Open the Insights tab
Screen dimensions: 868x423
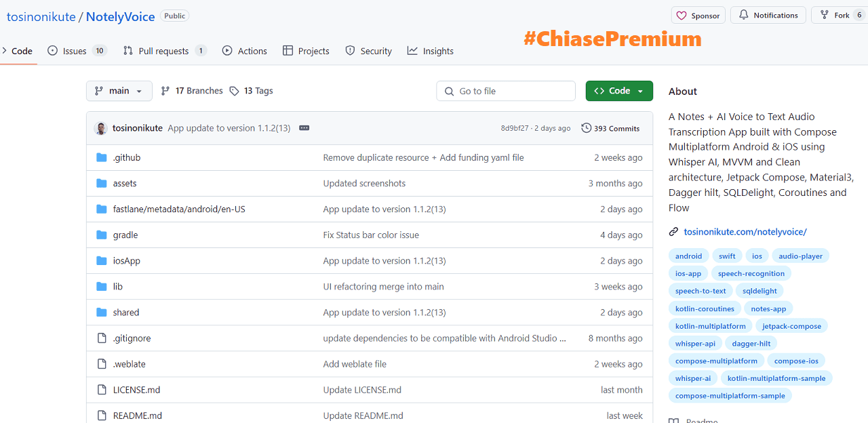point(431,51)
